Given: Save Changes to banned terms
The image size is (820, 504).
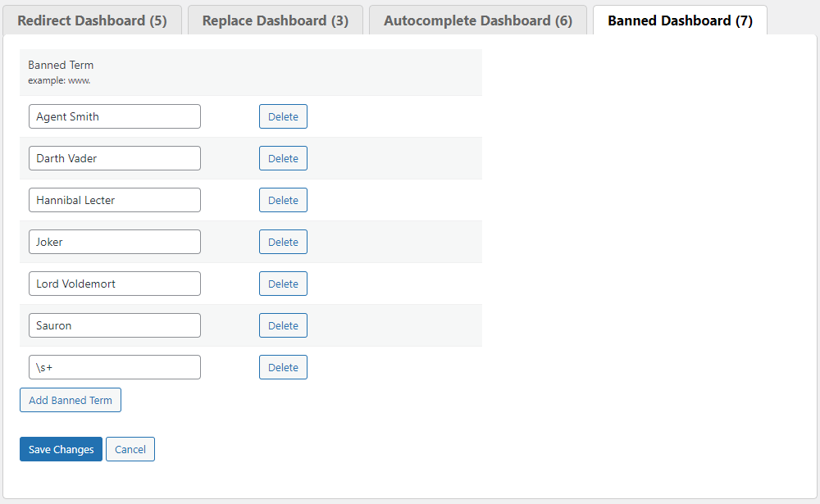Looking at the screenshot, I should 61,449.
